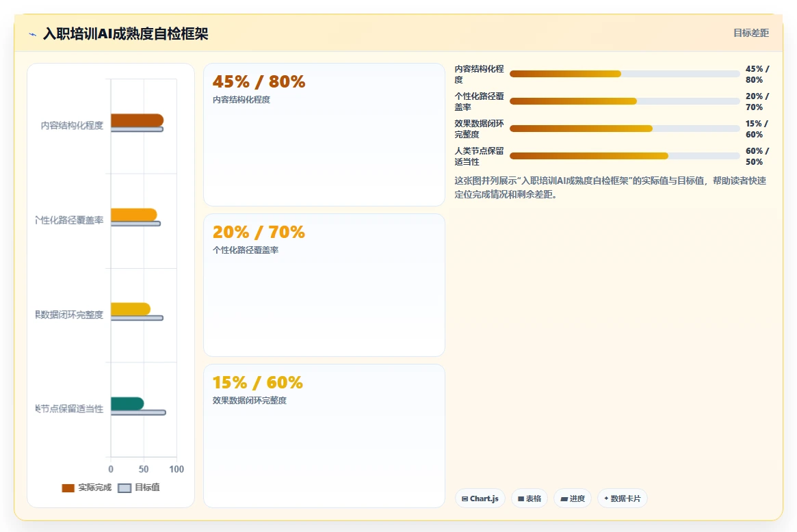Click the 45% / 80% progress value

coord(757,74)
